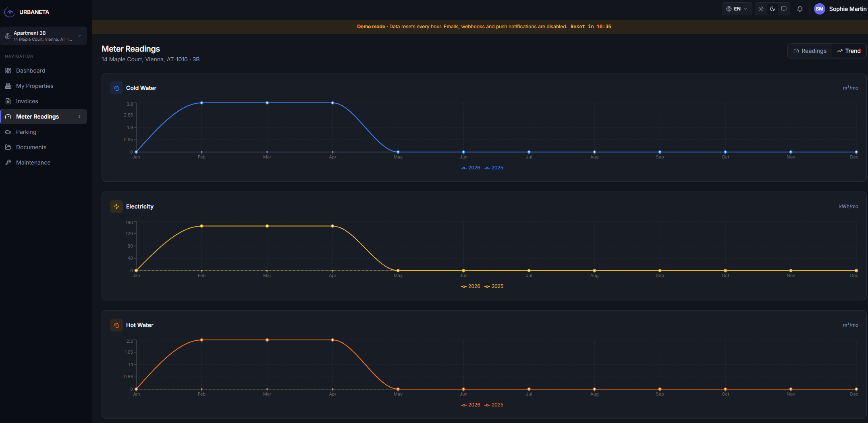Image resolution: width=868 pixels, height=423 pixels.
Task: Click the Cold Water 'm³/mo' unit label
Action: 850,88
